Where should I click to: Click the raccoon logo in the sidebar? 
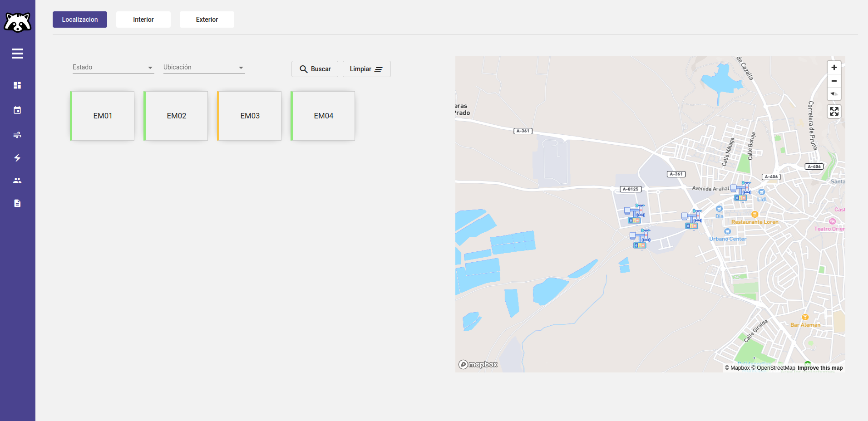[18, 22]
